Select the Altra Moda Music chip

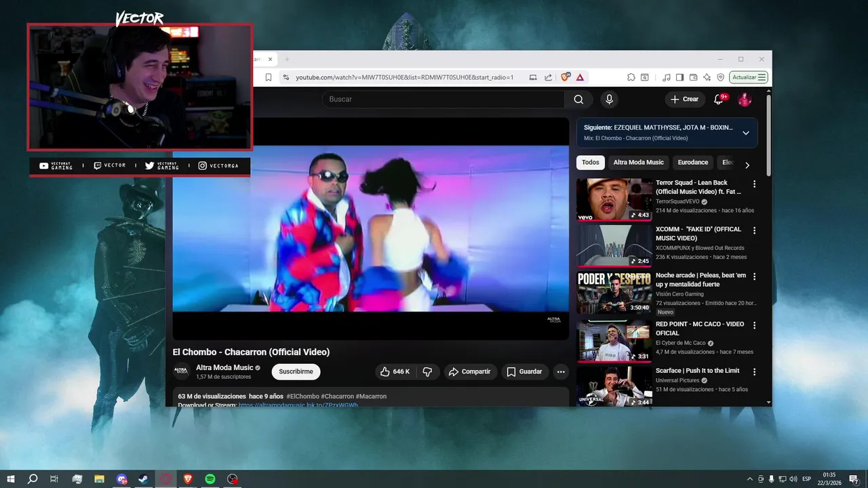pos(638,163)
